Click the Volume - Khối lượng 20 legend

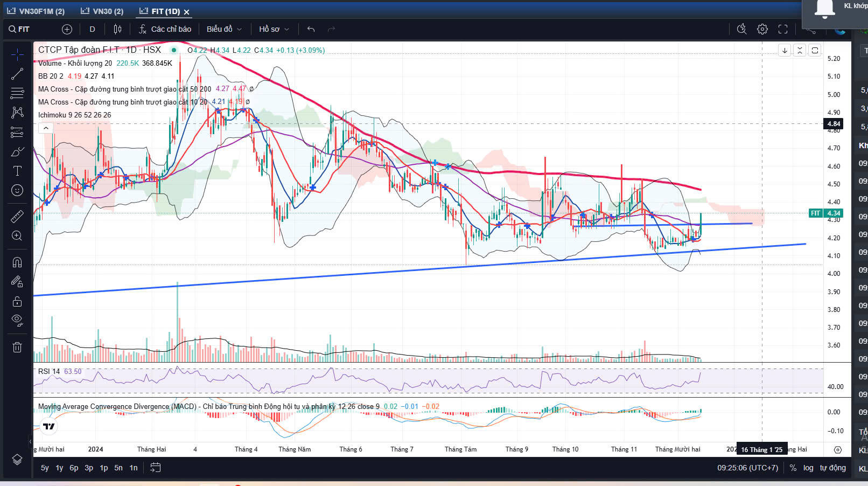pyautogui.click(x=75, y=63)
